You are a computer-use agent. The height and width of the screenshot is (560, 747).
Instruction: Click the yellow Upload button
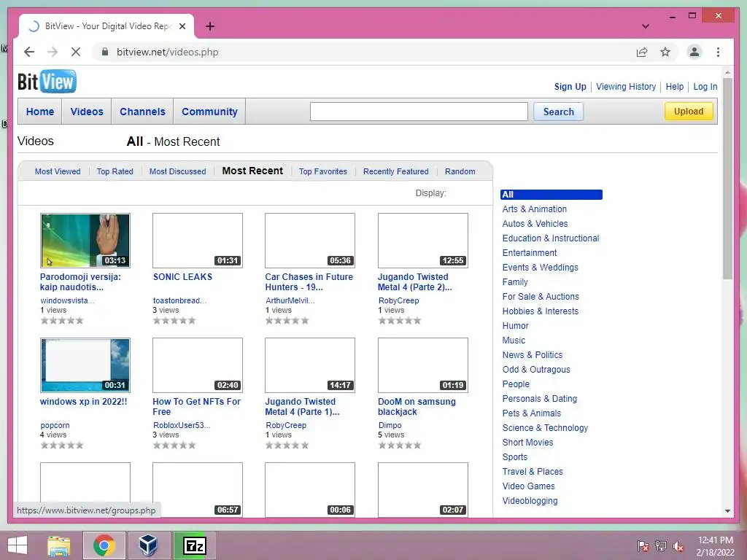689,112
